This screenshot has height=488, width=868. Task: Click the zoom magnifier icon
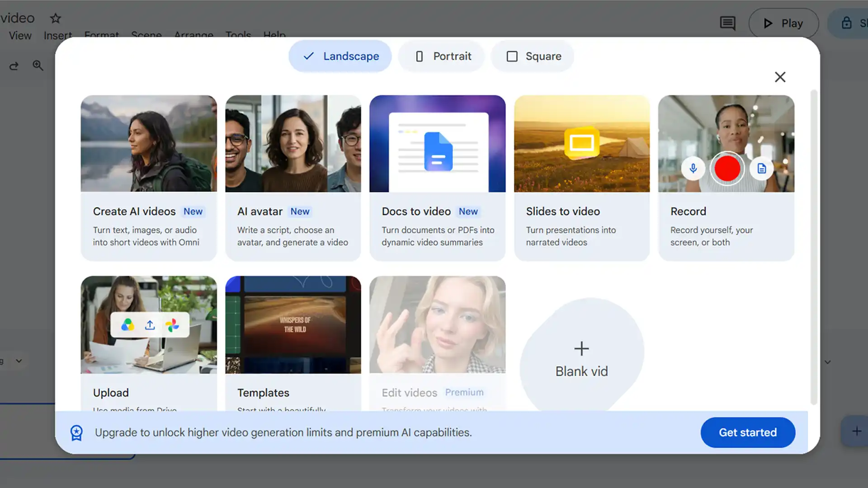pos(38,66)
